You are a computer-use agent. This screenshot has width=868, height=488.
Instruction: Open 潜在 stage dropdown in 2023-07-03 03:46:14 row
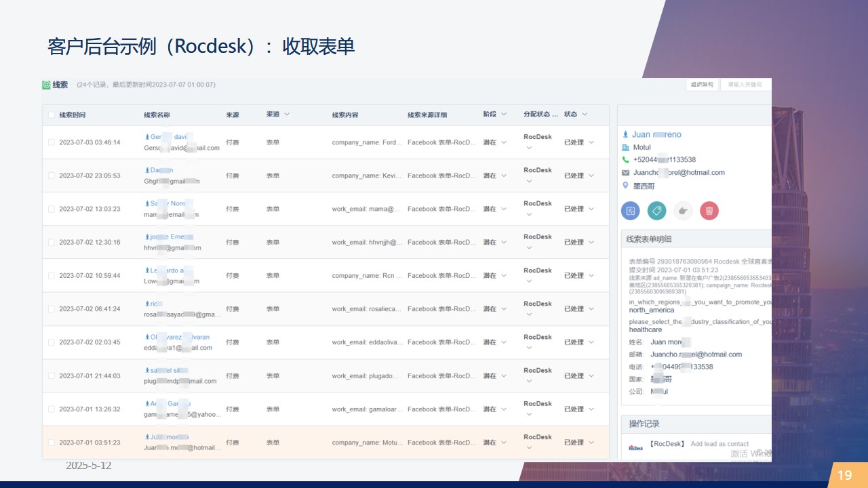tap(503, 142)
